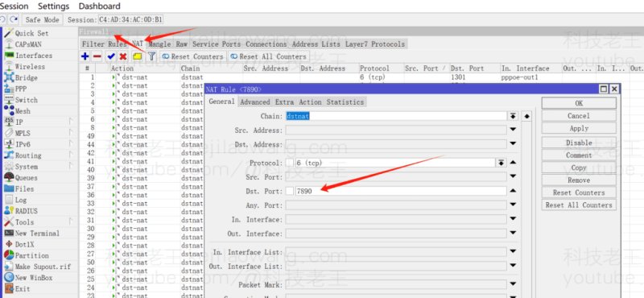This screenshot has width=644, height=298.
Task: Toggle the Dst. Port invert checkbox
Action: 290,191
